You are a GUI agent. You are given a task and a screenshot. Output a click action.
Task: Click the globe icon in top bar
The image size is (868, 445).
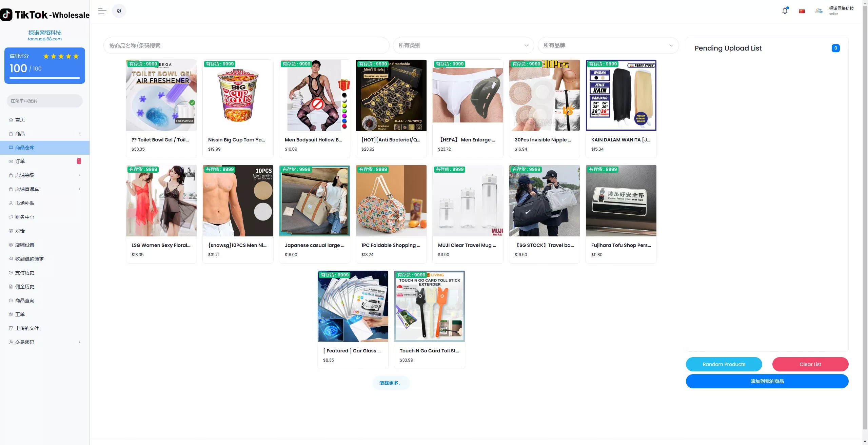(119, 11)
